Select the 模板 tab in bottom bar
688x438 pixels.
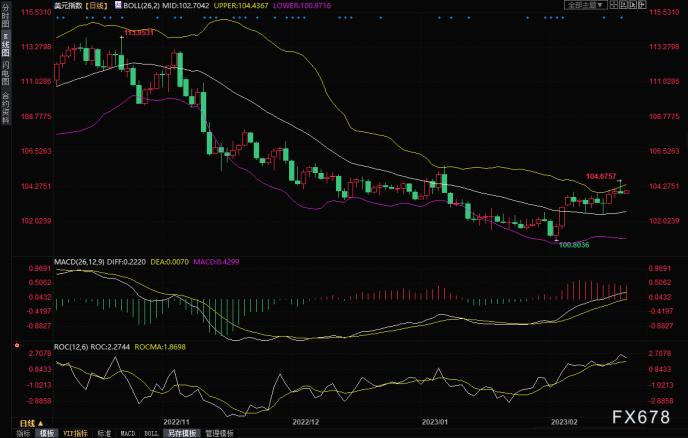point(47,433)
